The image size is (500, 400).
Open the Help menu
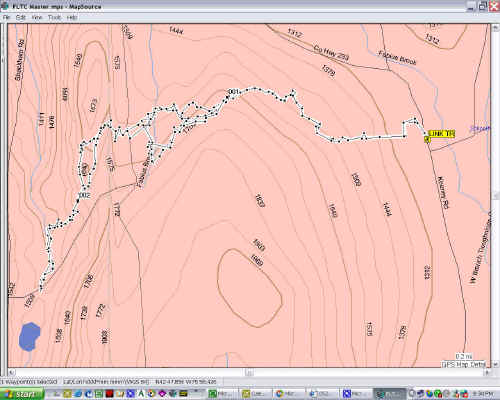click(72, 17)
